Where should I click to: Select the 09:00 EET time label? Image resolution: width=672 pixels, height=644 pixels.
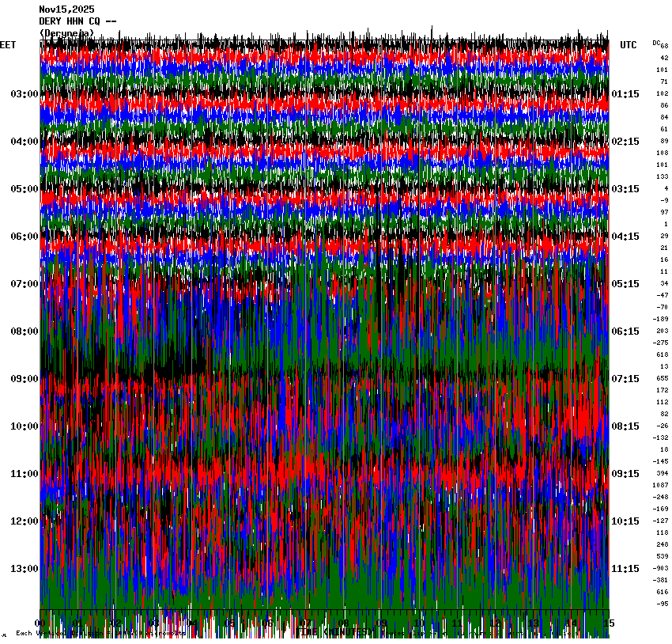click(x=24, y=379)
